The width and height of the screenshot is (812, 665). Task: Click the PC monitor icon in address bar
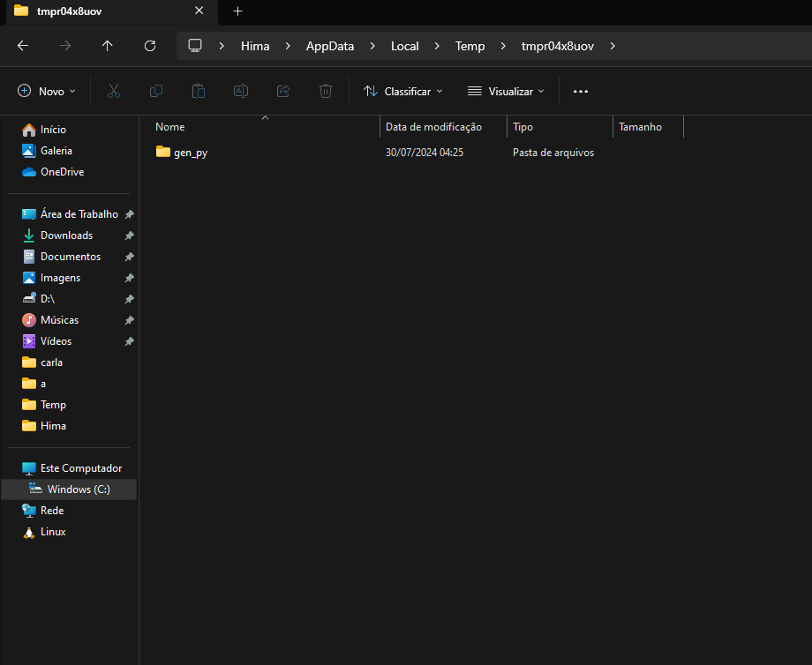point(195,46)
